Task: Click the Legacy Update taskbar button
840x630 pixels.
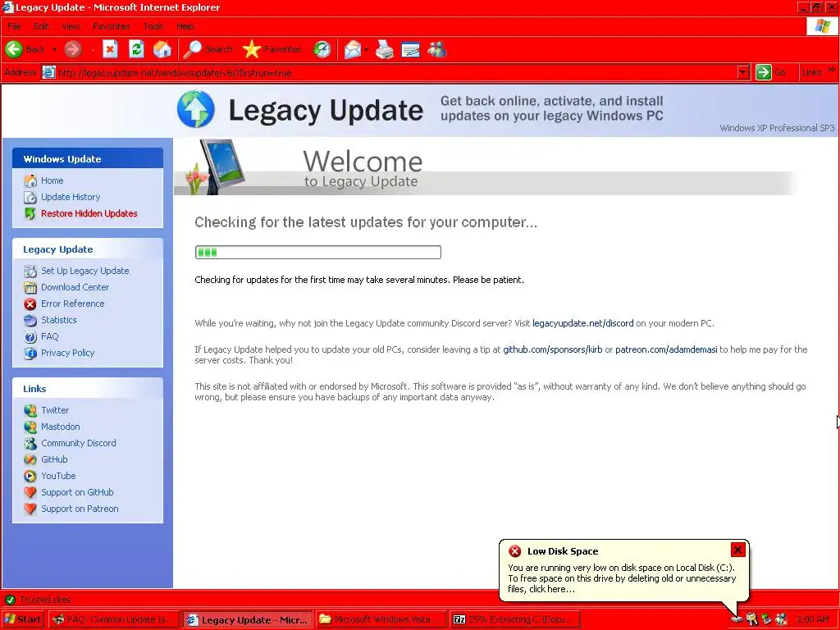Action: click(x=248, y=619)
